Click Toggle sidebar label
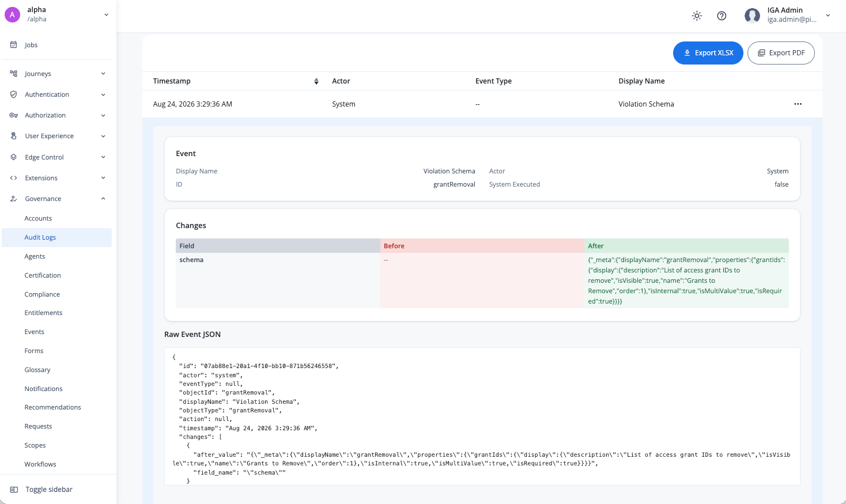The image size is (846, 504). [x=49, y=490]
